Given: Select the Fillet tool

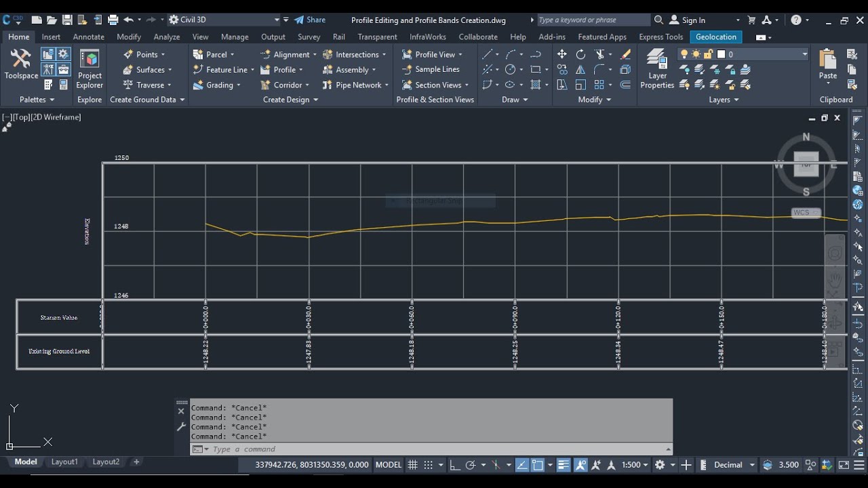Looking at the screenshot, I should pos(600,69).
